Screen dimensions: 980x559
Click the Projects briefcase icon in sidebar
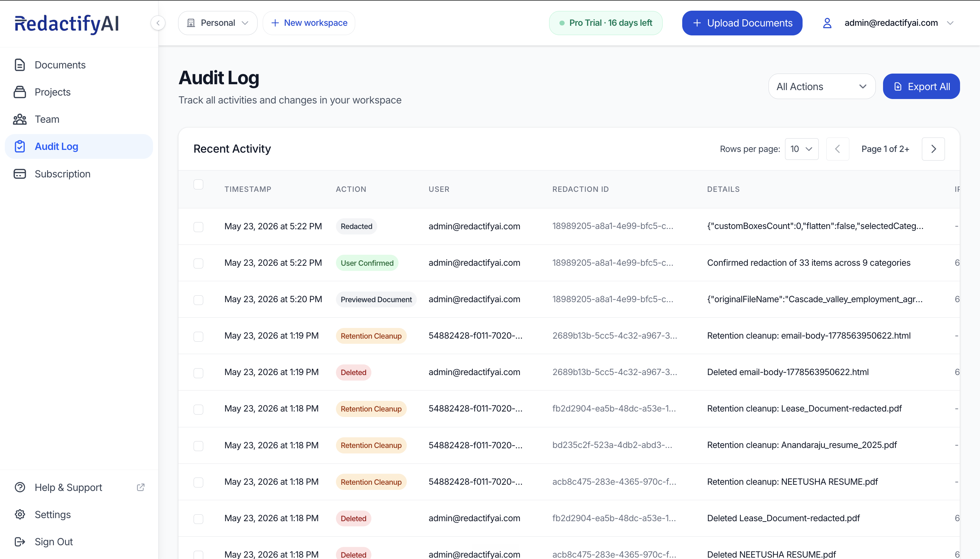pos(20,92)
